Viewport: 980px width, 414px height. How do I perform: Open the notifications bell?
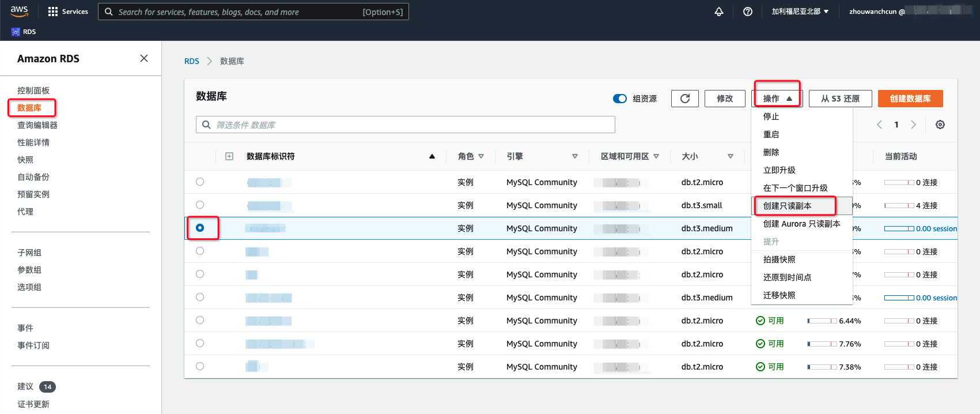coord(719,12)
